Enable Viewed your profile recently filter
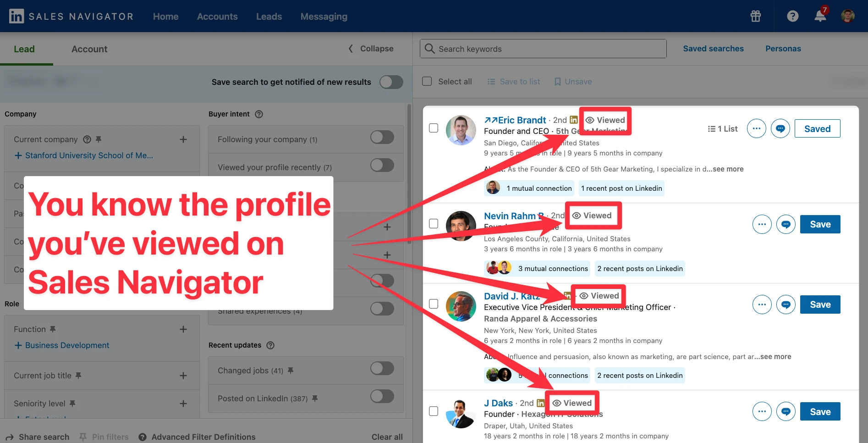Screen dimensions: 868x443 tap(382, 165)
